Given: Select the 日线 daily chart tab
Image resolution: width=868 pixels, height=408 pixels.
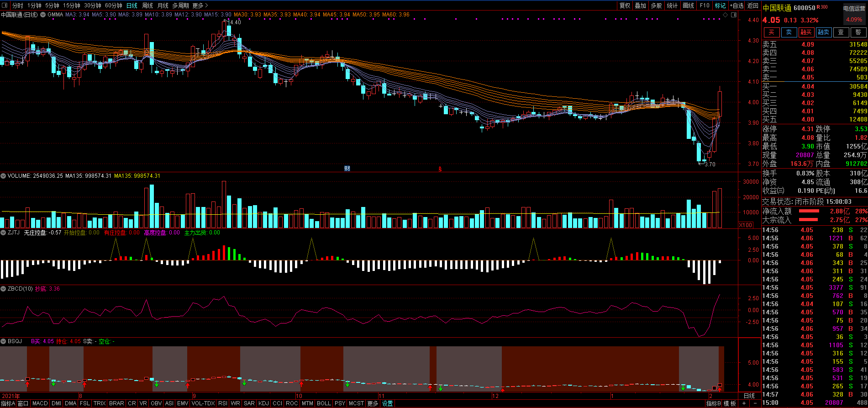Looking at the screenshot, I should click(132, 5).
